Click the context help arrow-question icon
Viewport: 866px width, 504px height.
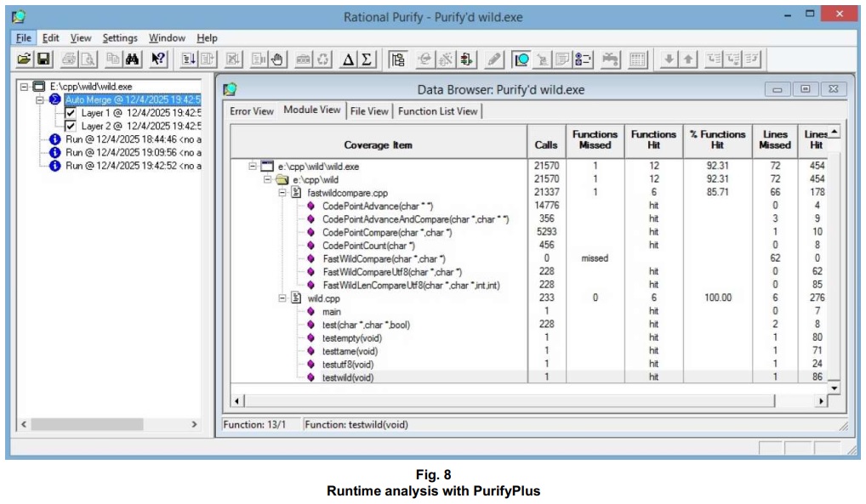(158, 59)
